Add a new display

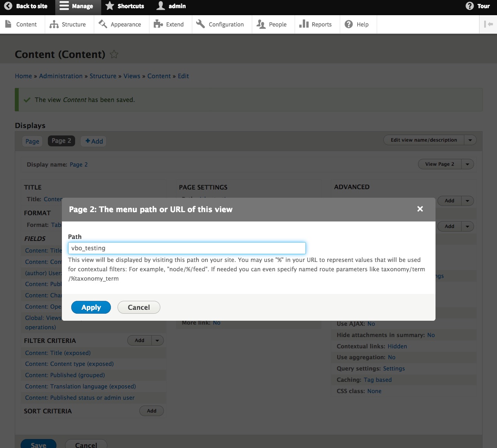click(x=94, y=141)
